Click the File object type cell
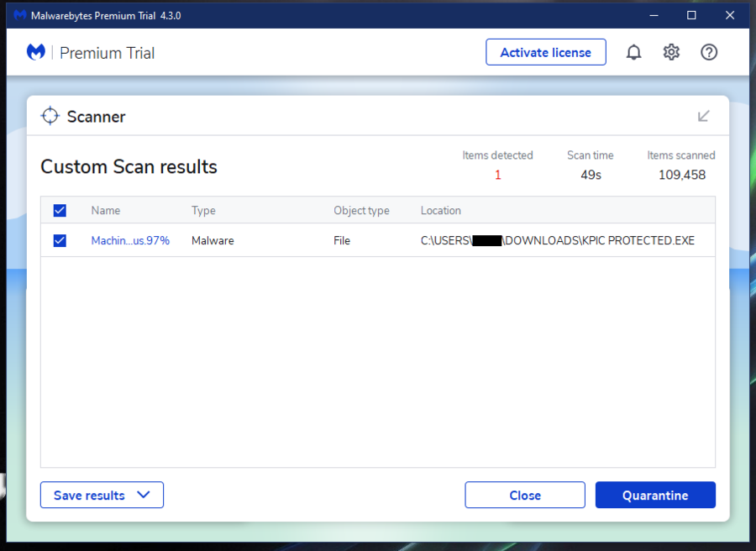Viewport: 756px width, 551px height. tap(342, 240)
